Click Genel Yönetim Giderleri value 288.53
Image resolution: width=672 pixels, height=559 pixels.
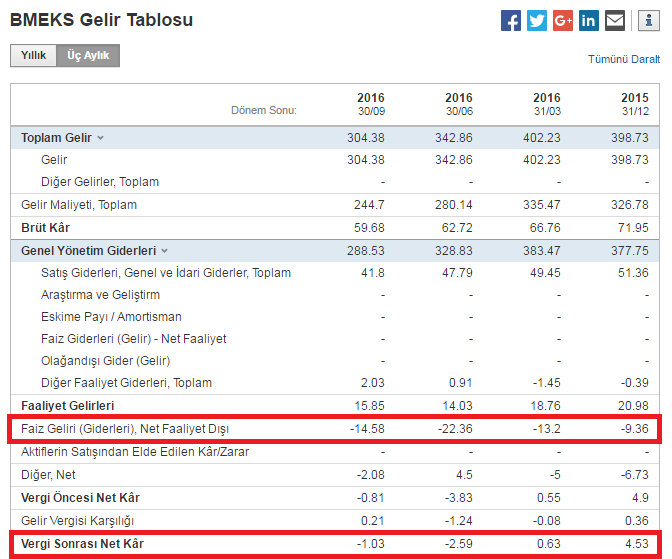(x=366, y=250)
